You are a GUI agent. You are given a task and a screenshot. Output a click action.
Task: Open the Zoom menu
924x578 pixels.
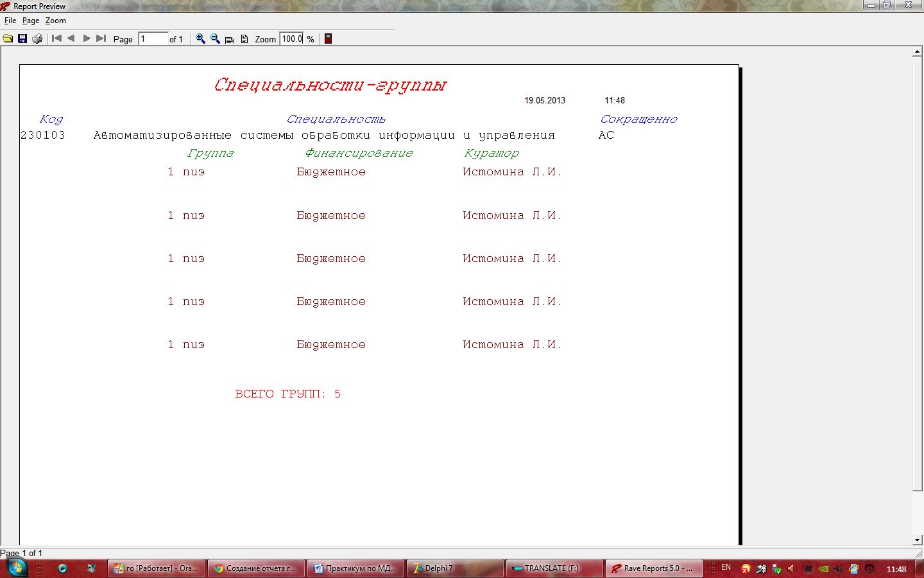point(56,21)
